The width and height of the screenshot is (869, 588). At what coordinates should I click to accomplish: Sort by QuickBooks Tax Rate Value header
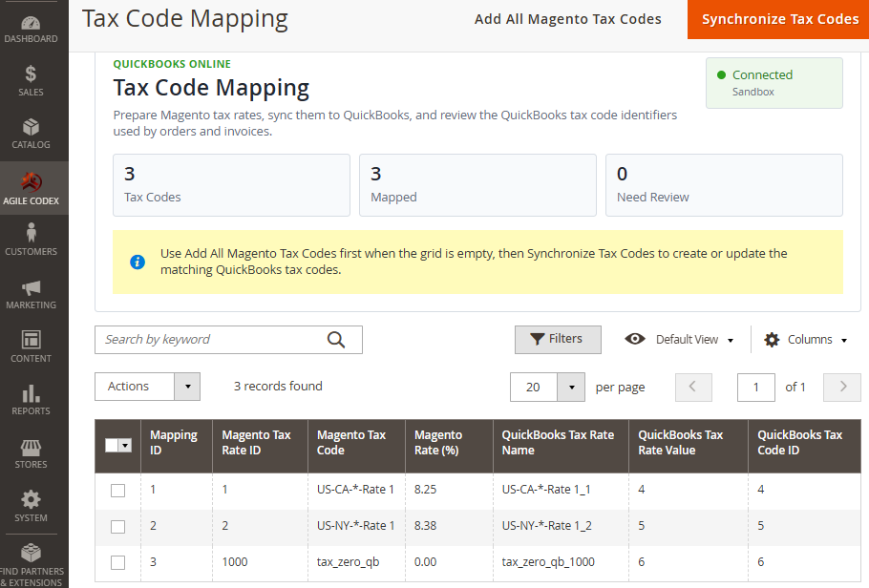click(x=689, y=446)
